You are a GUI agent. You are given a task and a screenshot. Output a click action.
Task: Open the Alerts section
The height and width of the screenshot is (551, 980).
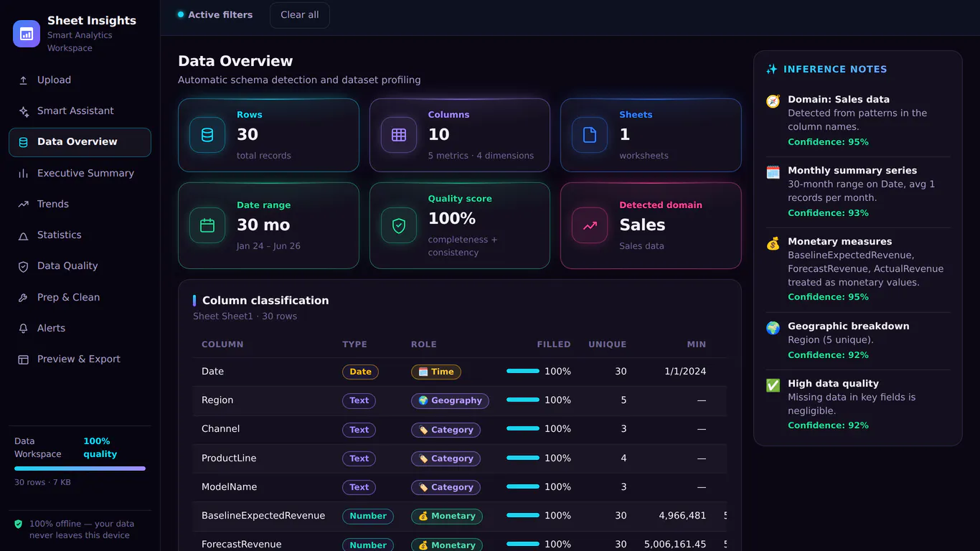tap(80, 329)
